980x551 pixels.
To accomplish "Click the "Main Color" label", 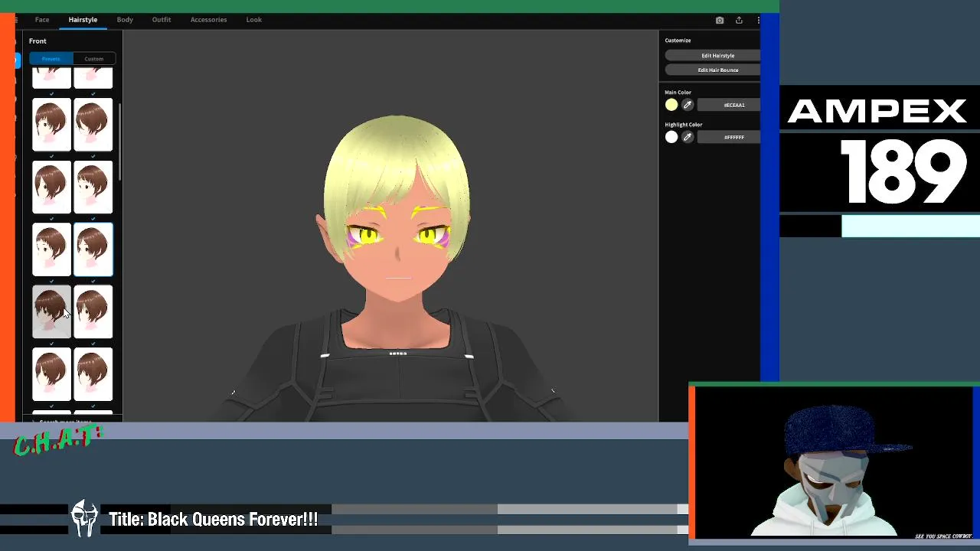I will point(678,92).
